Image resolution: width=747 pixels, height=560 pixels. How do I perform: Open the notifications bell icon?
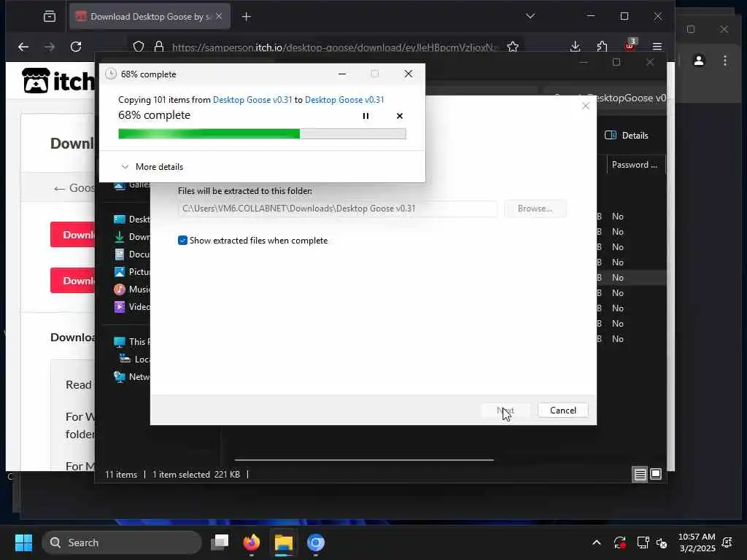727,542
